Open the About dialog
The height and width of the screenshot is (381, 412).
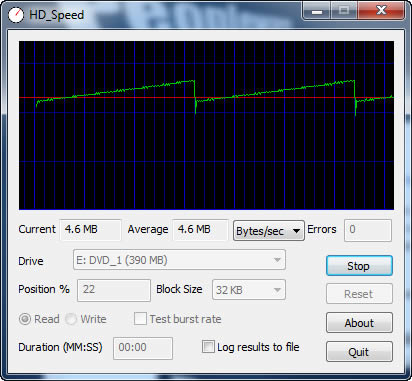(359, 322)
